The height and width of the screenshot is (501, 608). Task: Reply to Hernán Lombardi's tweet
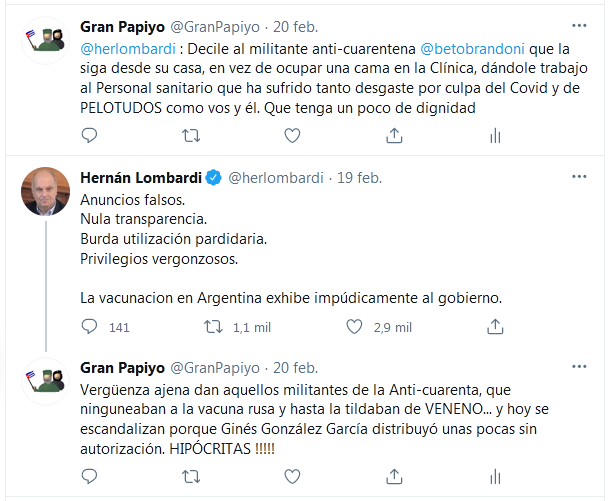(89, 326)
